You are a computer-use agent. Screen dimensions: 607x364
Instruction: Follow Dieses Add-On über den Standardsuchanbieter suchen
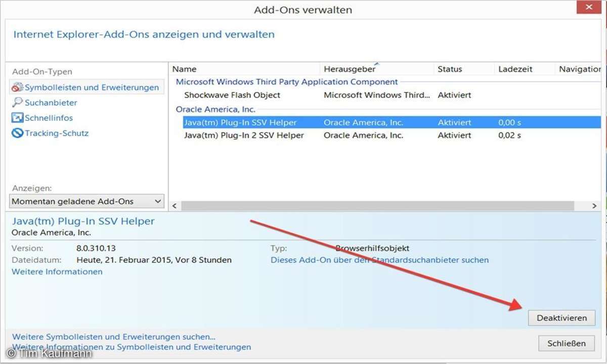click(x=380, y=260)
